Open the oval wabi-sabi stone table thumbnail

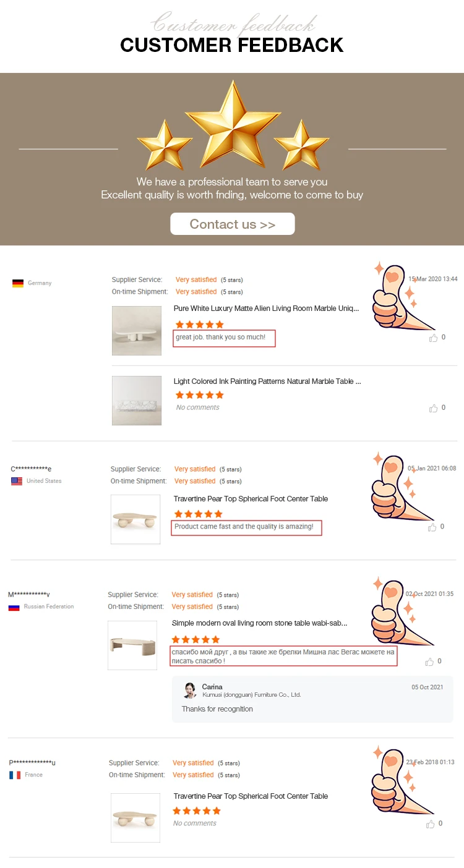(132, 645)
